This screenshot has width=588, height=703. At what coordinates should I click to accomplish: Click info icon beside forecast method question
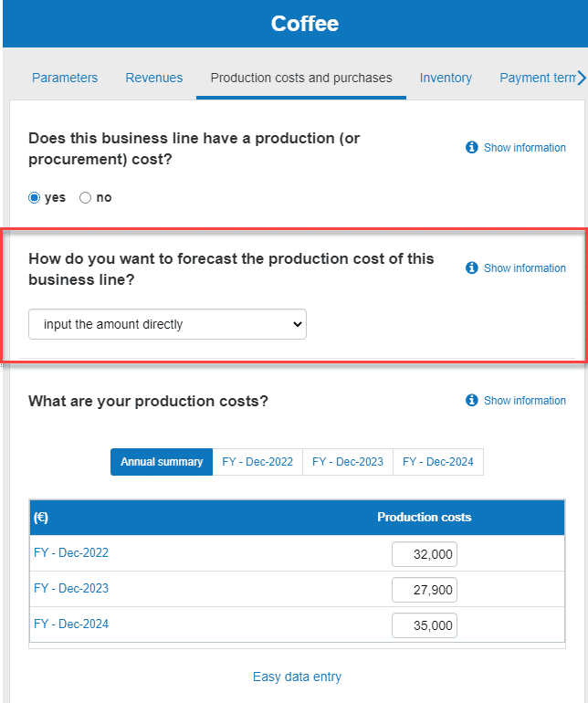471,268
